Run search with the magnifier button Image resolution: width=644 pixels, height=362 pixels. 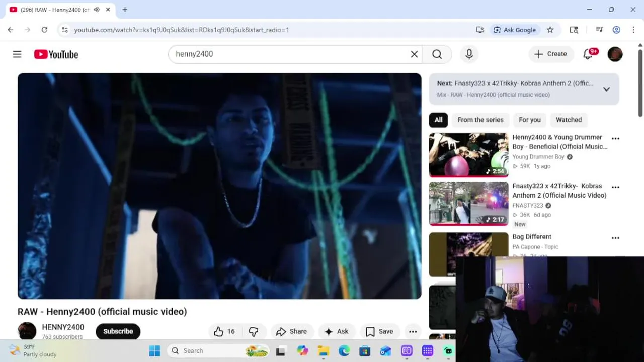click(437, 54)
